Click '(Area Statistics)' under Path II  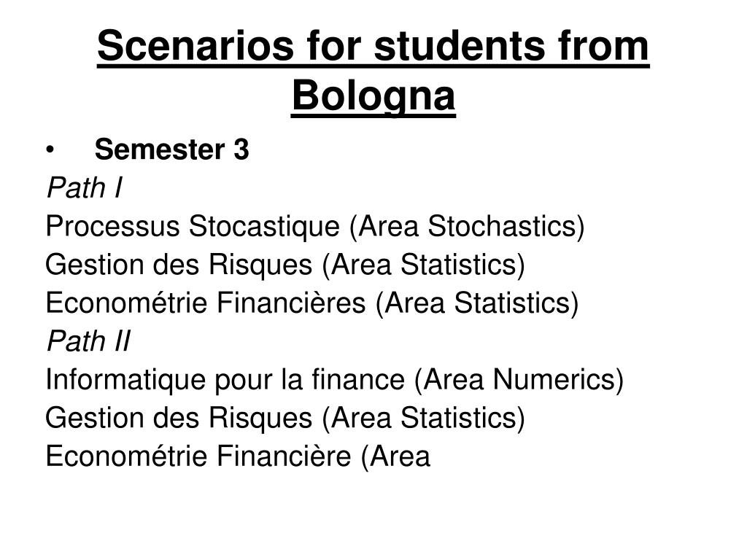point(424,419)
